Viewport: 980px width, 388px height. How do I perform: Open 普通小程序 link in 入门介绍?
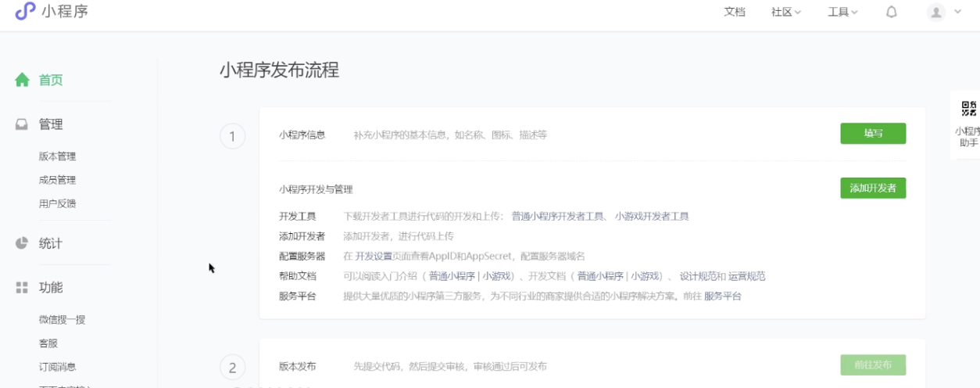pyautogui.click(x=452, y=275)
